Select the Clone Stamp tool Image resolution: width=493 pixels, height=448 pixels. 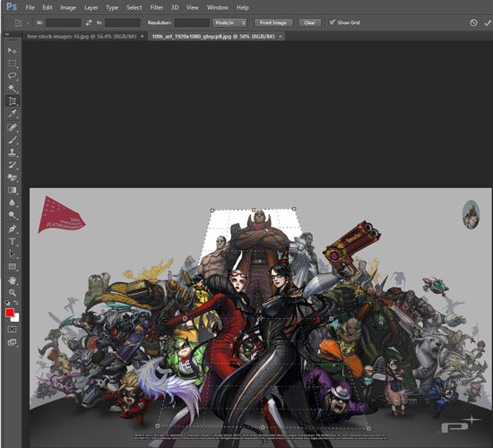[x=13, y=152]
